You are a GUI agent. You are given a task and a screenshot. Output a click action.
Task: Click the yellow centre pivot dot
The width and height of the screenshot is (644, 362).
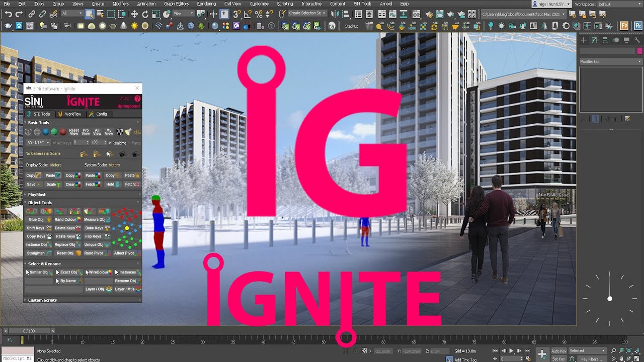(x=127, y=228)
